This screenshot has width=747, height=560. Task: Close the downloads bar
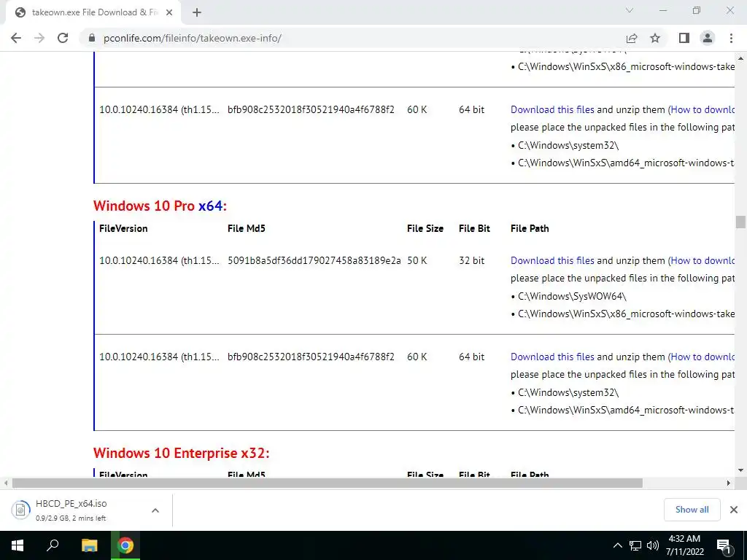click(x=734, y=510)
